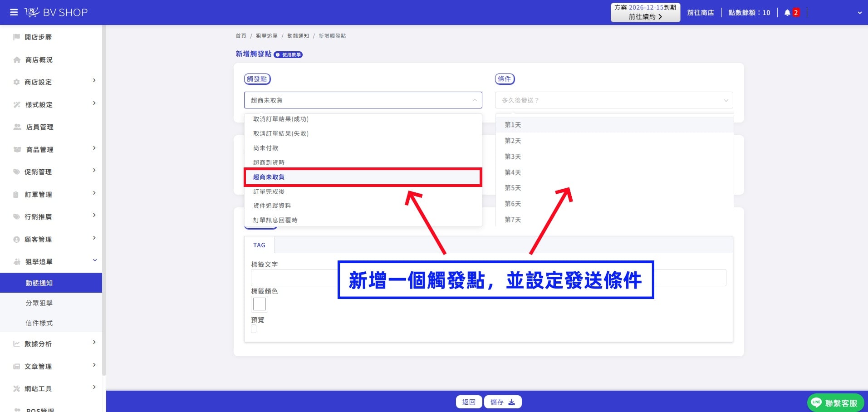Click the 文章管理 newspaper icon
The width and height of the screenshot is (868, 412).
17,367
